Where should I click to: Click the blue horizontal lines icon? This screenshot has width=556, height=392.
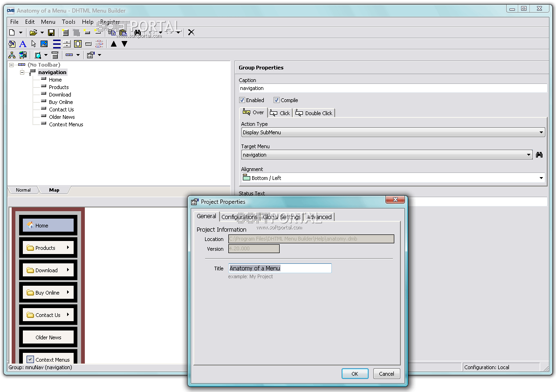[x=57, y=44]
